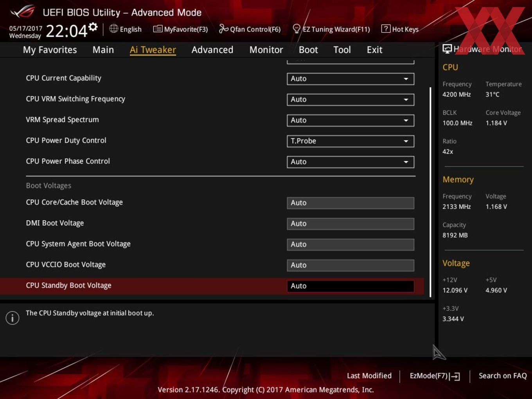Viewport: 532px width, 399px height.
Task: Click the Core Voltage 1.184 V value
Action: click(496, 123)
